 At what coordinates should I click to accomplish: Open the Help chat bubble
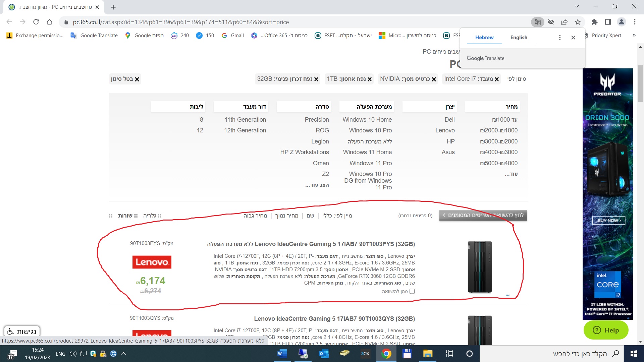[606, 330]
